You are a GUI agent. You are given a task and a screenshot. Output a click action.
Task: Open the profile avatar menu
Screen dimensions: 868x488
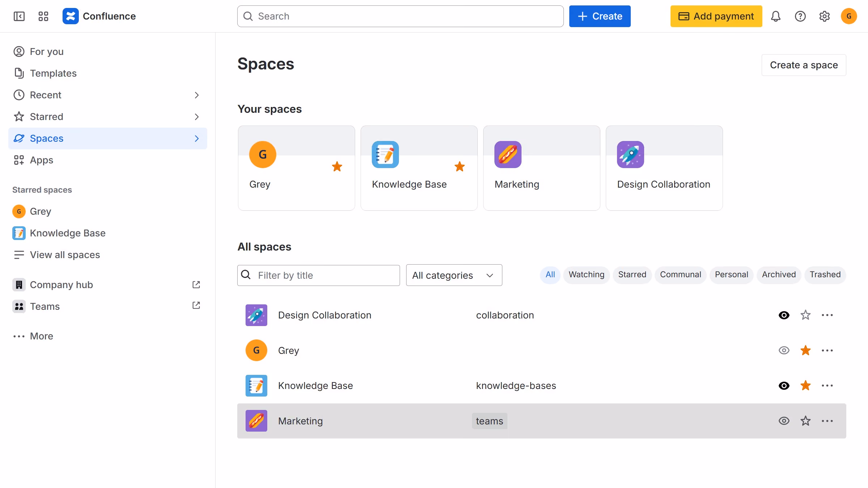[x=849, y=16]
